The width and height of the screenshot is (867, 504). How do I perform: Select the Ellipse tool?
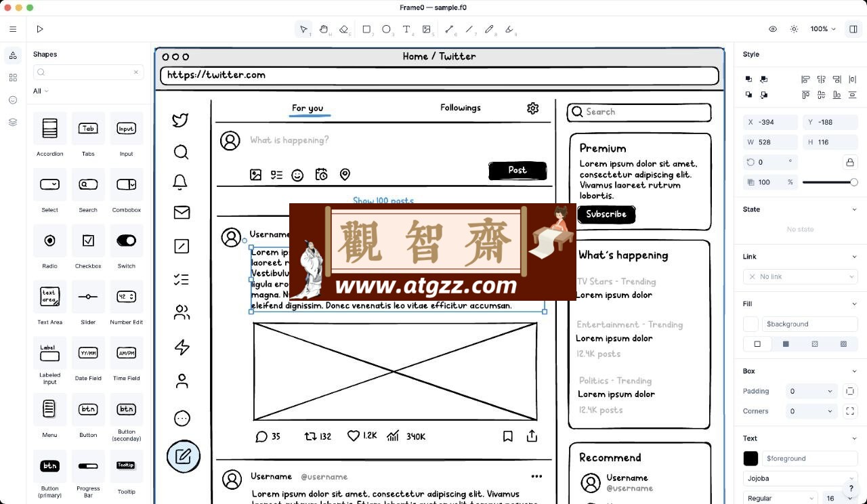(387, 29)
